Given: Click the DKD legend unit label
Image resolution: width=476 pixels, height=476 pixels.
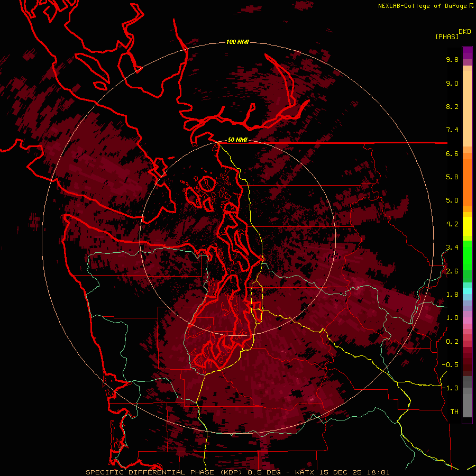Looking at the screenshot, I should 465,32.
